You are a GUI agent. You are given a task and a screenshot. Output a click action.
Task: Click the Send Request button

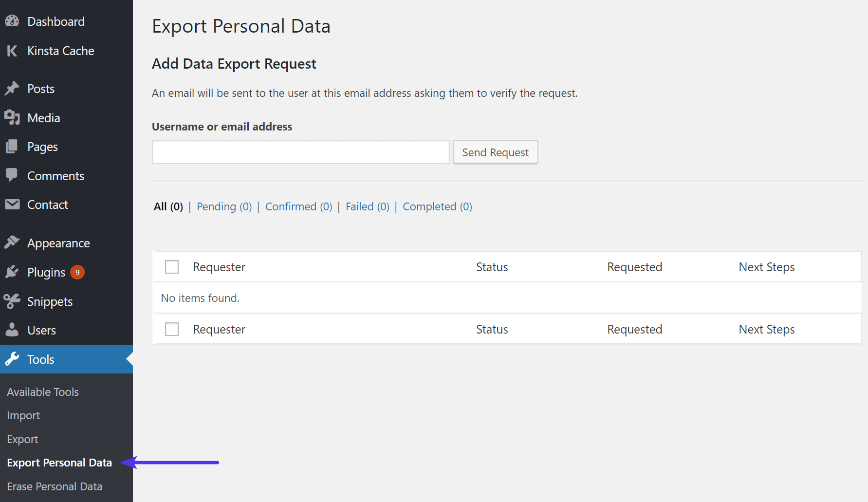pyautogui.click(x=495, y=152)
